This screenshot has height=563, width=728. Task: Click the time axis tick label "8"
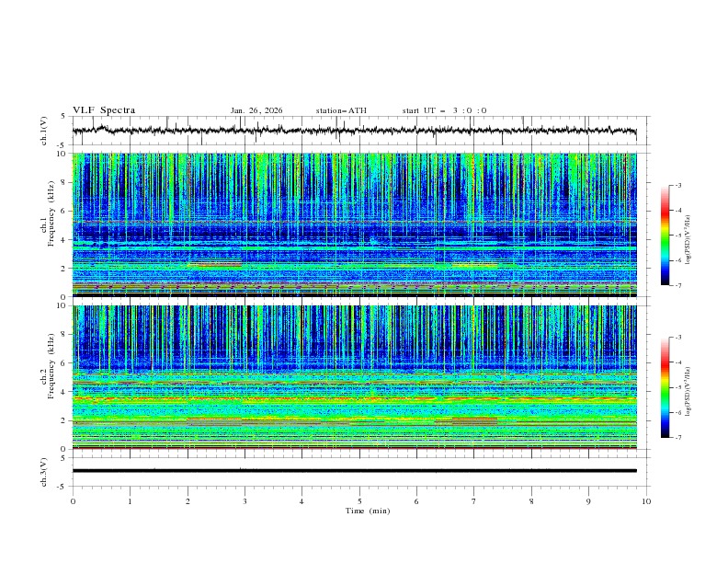tap(531, 501)
